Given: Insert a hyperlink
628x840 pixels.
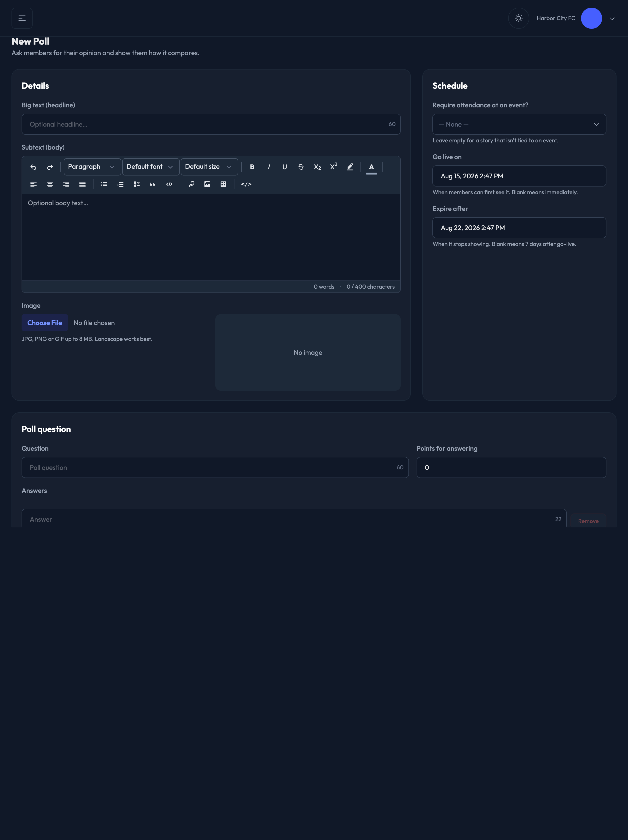Looking at the screenshot, I should pos(191,185).
